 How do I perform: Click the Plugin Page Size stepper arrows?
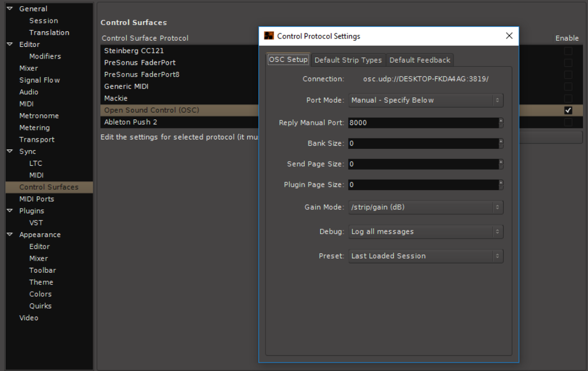[501, 185]
